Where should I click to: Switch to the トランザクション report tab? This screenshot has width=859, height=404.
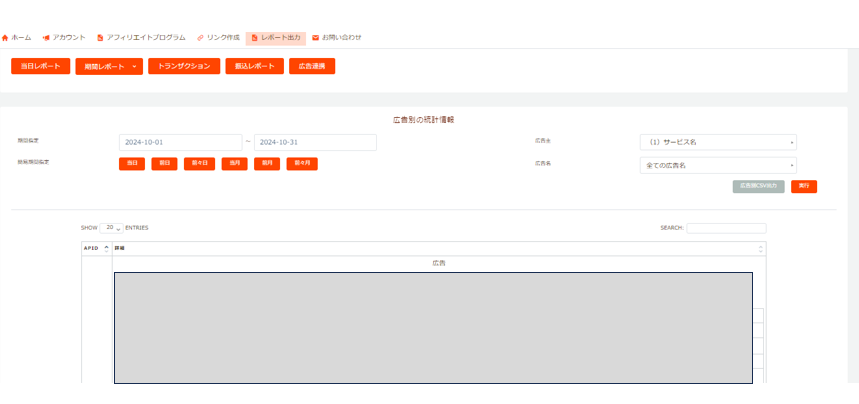click(x=183, y=67)
